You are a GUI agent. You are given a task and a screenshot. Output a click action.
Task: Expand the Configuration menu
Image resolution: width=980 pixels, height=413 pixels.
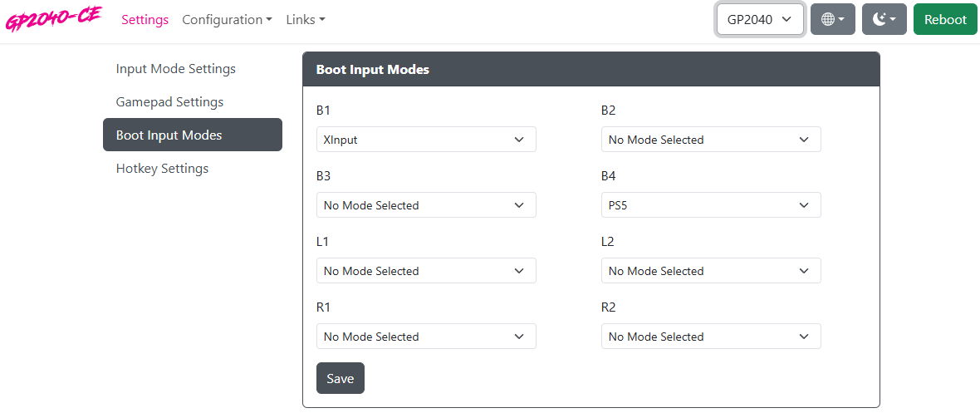pos(227,19)
